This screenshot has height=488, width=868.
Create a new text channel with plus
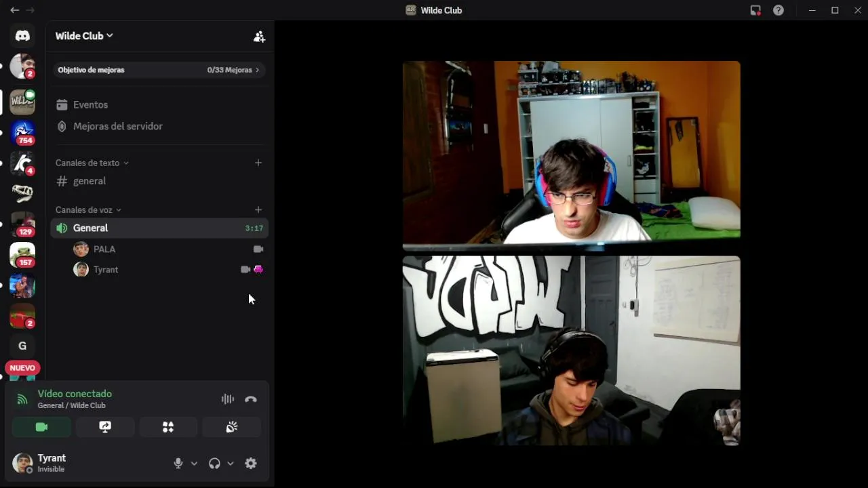tap(258, 163)
